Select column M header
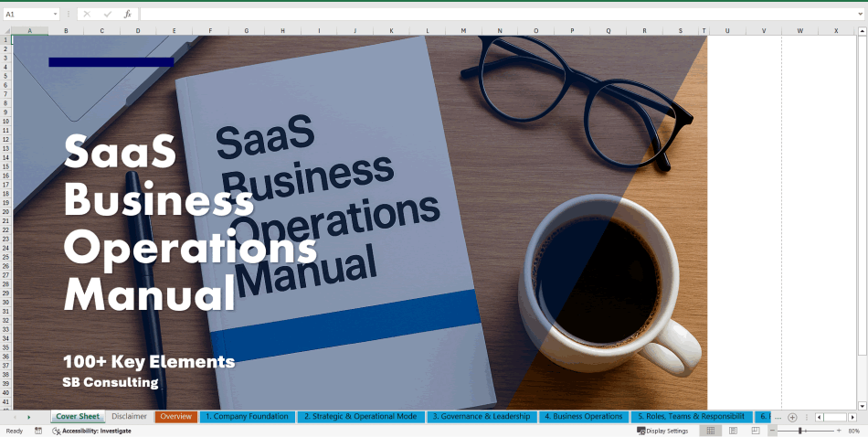The height and width of the screenshot is (437, 868). tap(463, 30)
